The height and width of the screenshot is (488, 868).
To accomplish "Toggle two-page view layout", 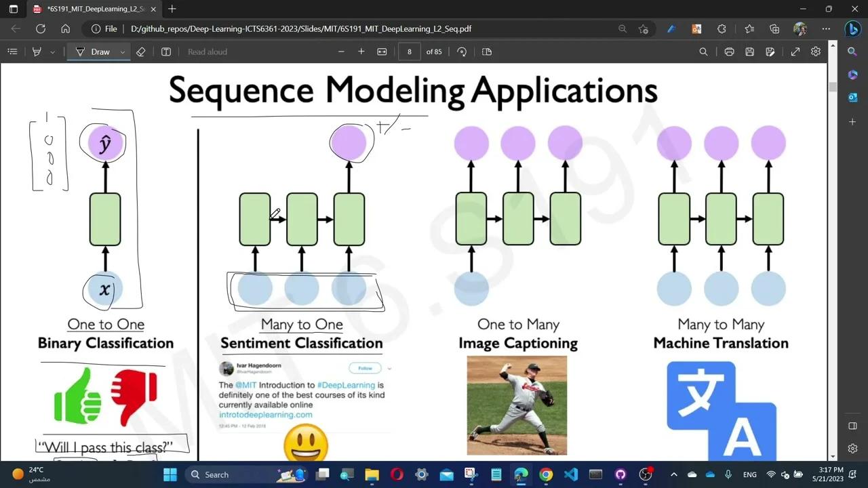I will (x=486, y=52).
